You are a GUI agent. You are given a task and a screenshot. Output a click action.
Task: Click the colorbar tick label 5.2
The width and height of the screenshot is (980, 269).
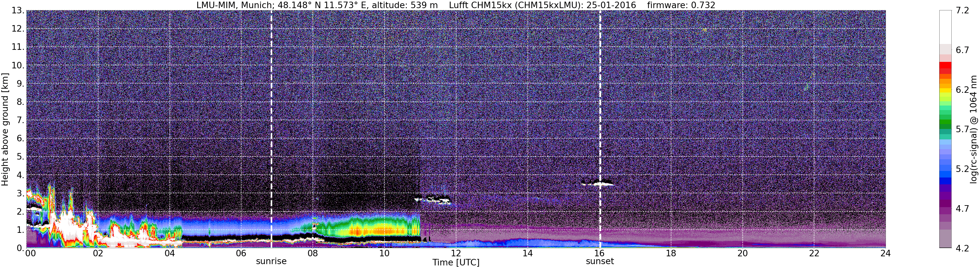coord(962,169)
